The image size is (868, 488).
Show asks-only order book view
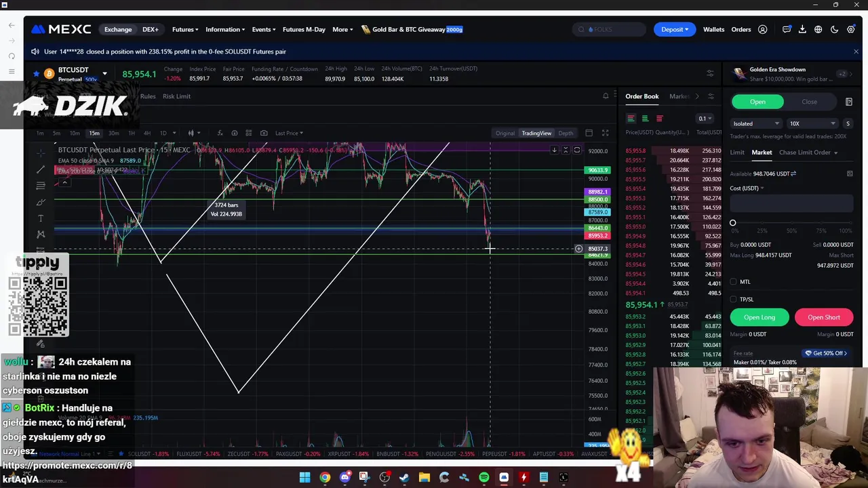click(659, 119)
